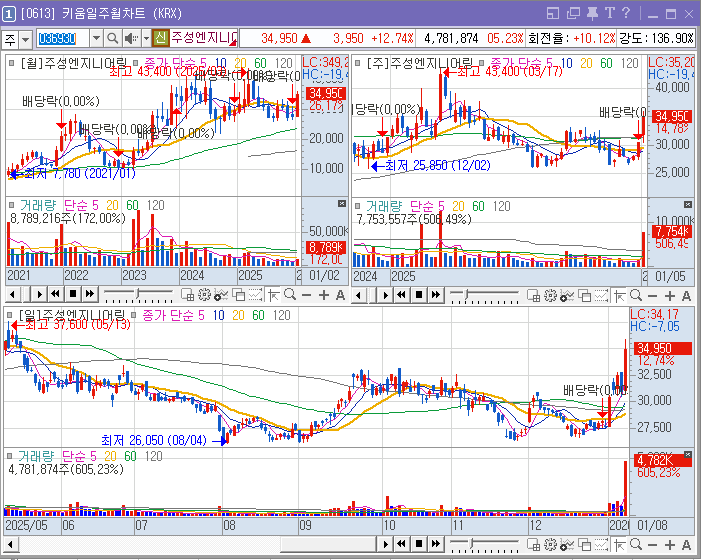Image resolution: width=701 pixels, height=560 pixels.
Task: Click the 최저 26,050 (08/04) label on daily chart
Action: [154, 440]
